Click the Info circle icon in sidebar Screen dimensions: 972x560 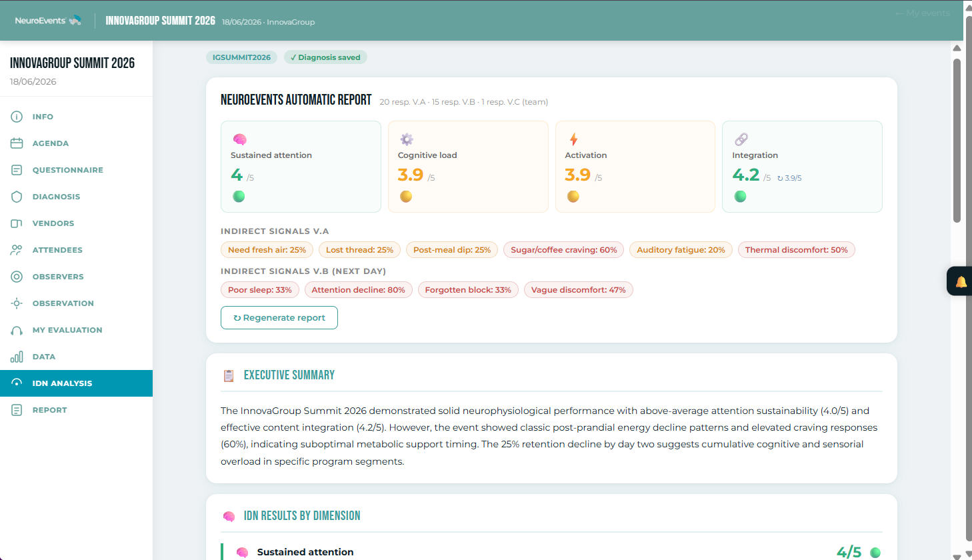coord(17,117)
